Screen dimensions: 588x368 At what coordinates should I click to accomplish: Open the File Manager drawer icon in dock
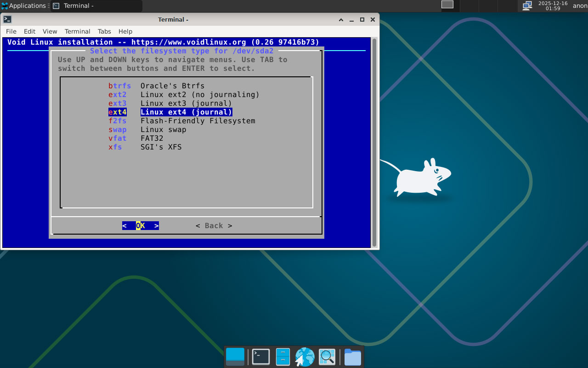[283, 357]
